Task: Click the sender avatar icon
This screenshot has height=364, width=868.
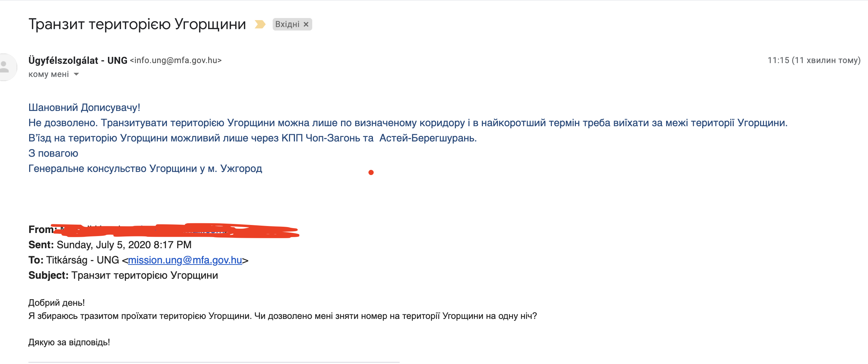Action: point(6,67)
